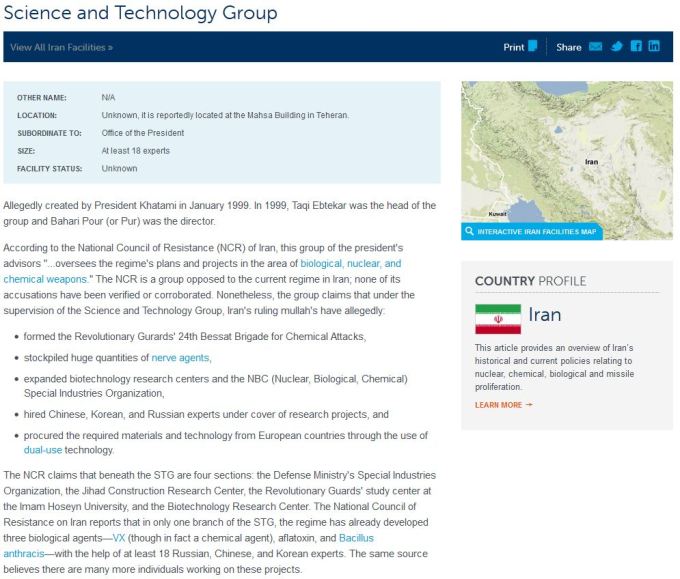Share on Twitter using bird icon

pos(617,47)
